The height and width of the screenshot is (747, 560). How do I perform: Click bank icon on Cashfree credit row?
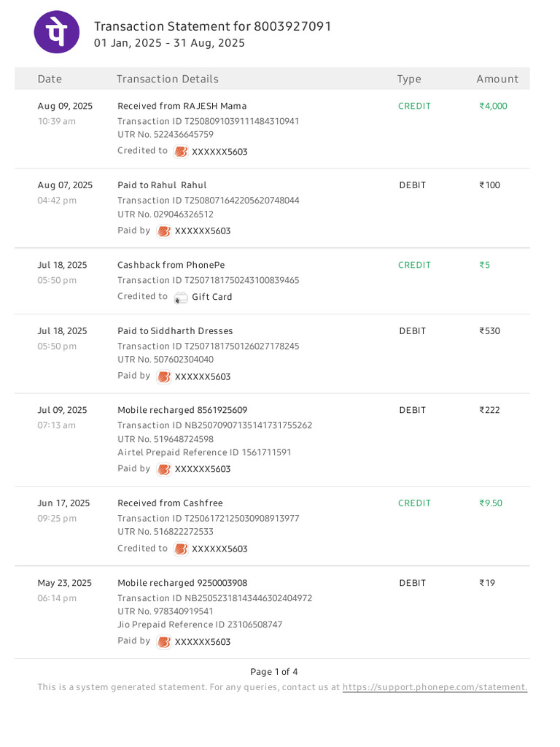click(x=181, y=549)
